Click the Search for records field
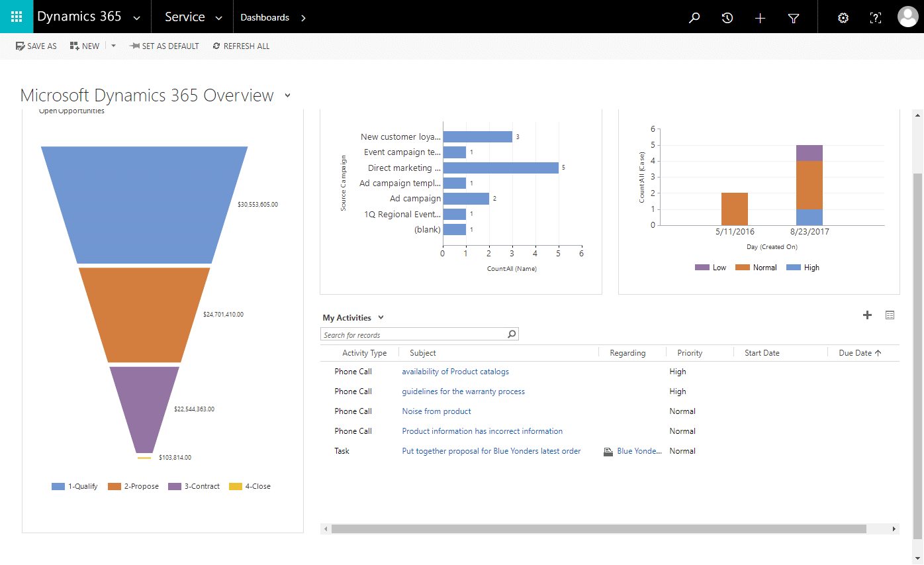This screenshot has height=565, width=924. (414, 334)
